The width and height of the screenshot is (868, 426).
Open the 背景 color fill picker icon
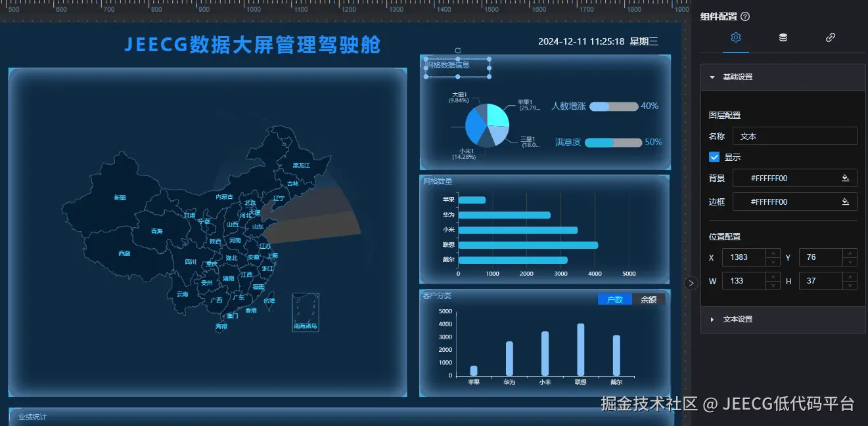pos(845,178)
